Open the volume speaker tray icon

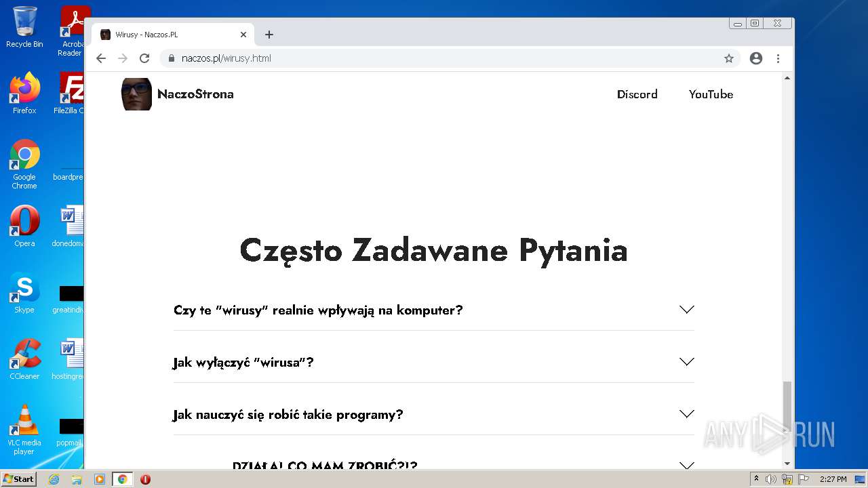coord(771,479)
